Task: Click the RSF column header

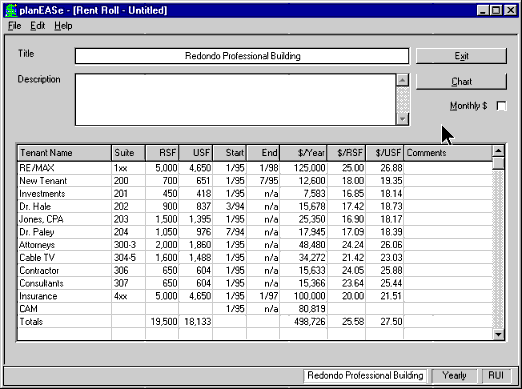Action: [162, 153]
